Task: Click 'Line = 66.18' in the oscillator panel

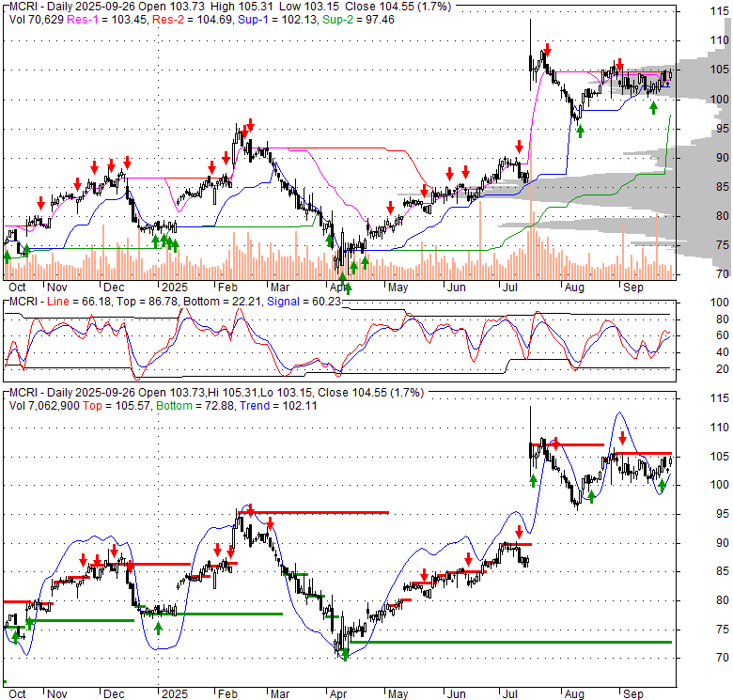Action: click(79, 302)
